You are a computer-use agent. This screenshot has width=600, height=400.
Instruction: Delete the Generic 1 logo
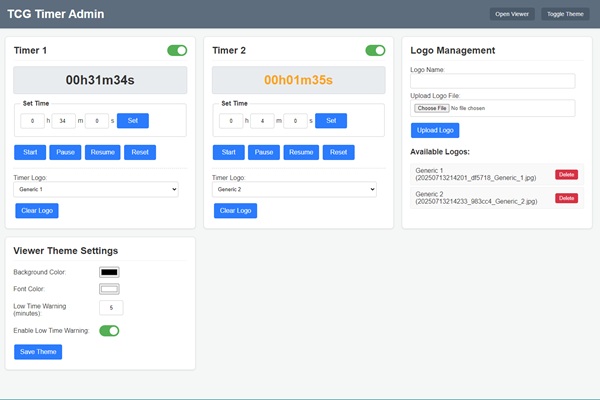(566, 175)
